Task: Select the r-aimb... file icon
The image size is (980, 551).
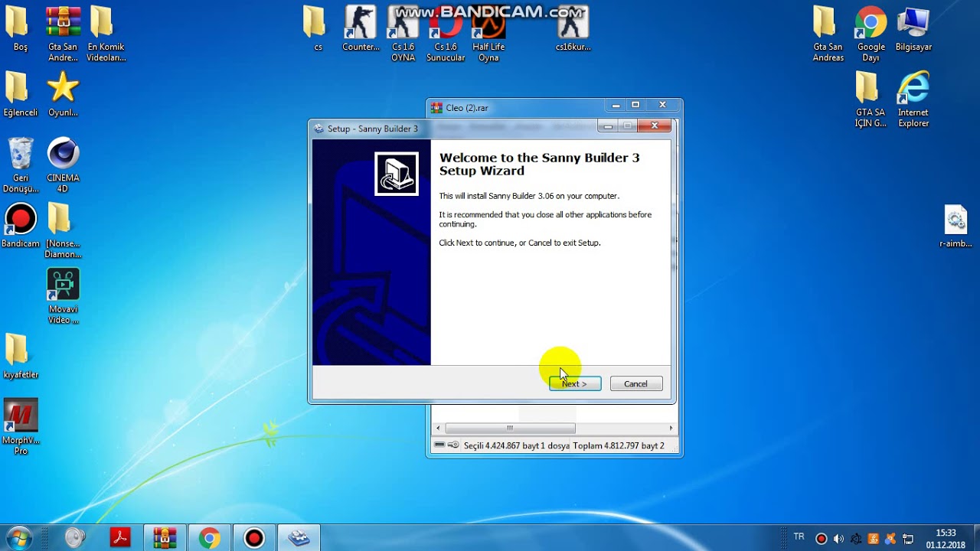Action: coord(955,227)
